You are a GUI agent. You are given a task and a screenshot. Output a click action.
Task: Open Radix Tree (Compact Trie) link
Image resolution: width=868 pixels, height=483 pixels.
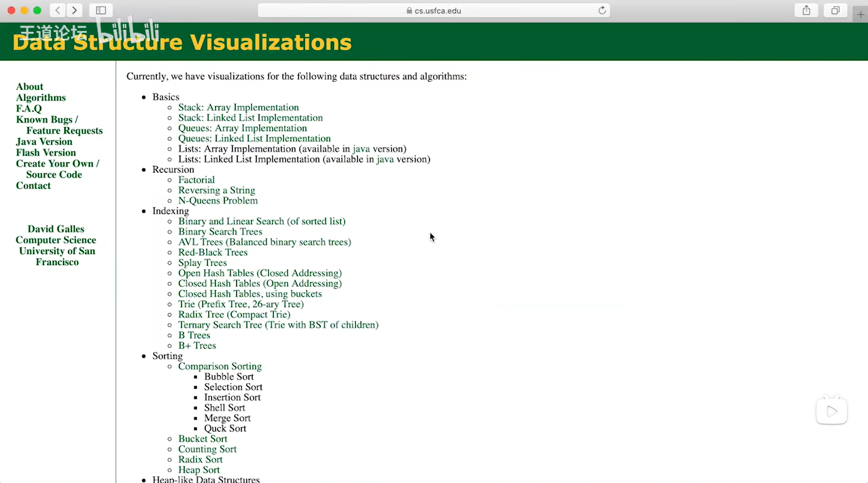pos(234,315)
